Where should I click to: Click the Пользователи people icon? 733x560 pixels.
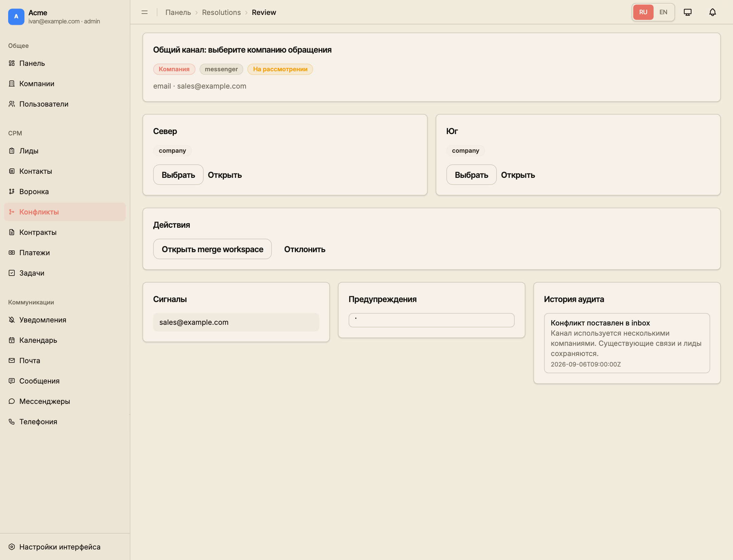(12, 104)
